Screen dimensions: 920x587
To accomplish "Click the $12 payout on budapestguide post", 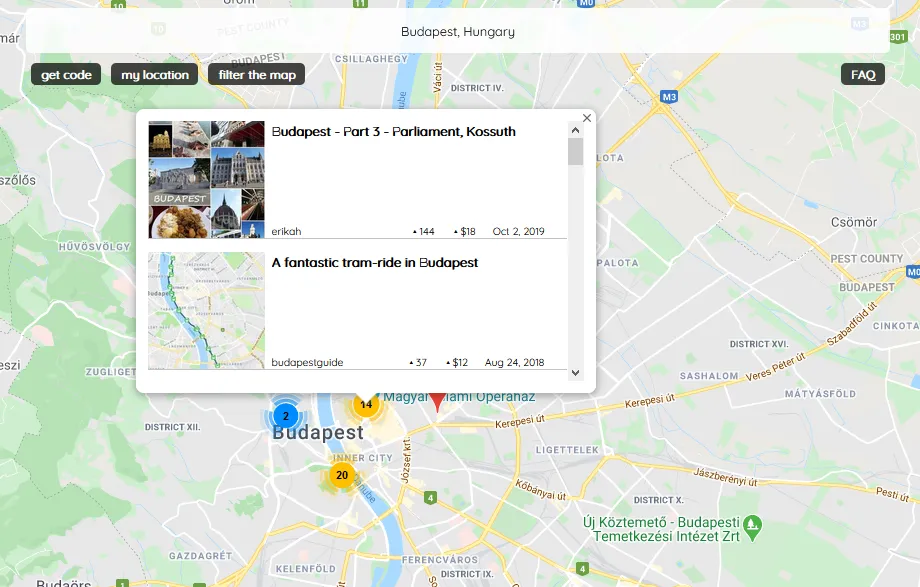I will (x=457, y=362).
